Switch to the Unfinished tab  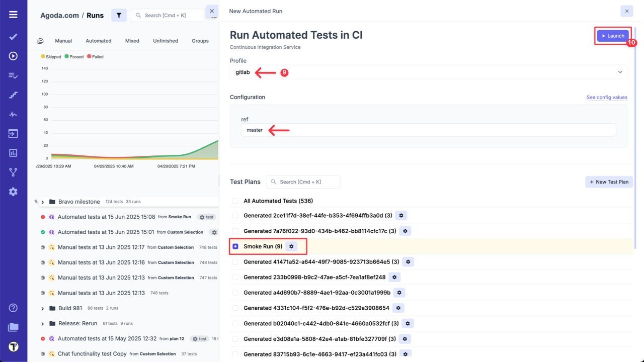click(x=166, y=41)
